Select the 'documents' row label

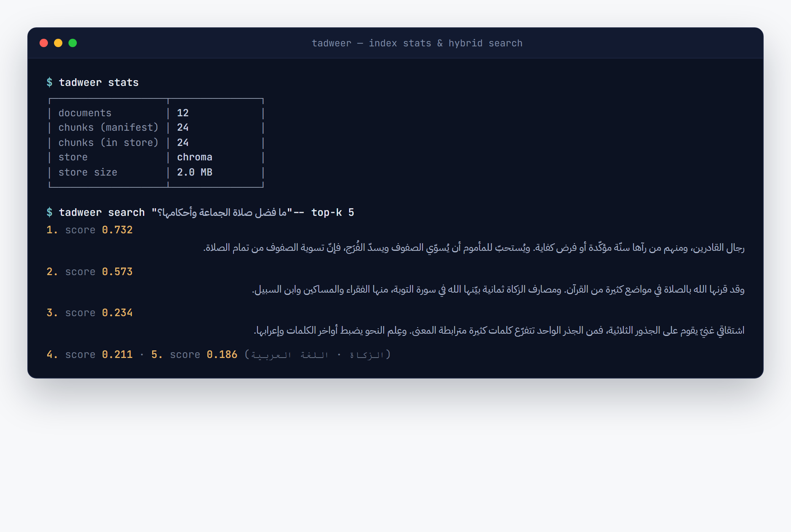pyautogui.click(x=85, y=113)
